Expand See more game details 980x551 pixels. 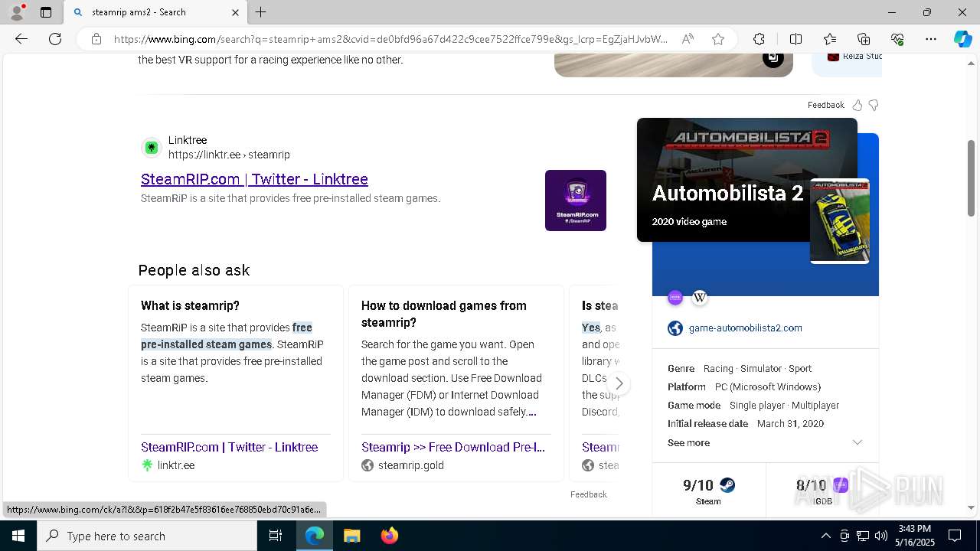click(688, 442)
